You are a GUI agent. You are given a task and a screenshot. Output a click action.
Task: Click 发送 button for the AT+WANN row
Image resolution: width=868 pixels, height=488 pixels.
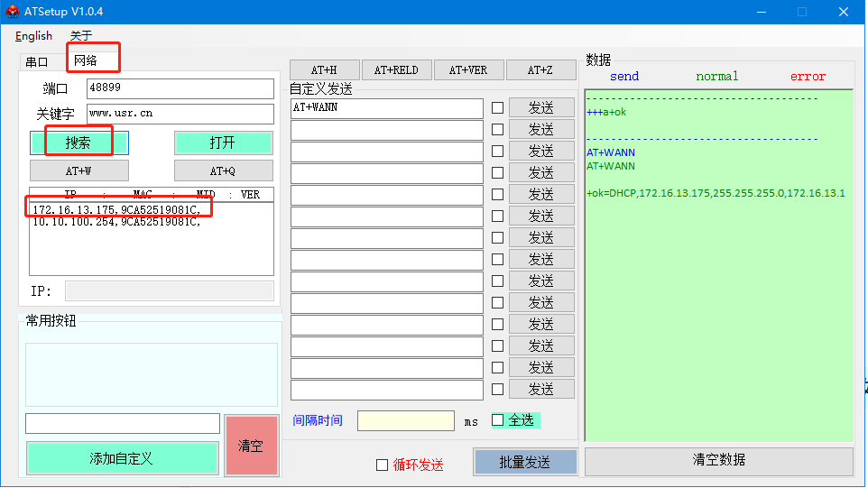click(x=541, y=108)
